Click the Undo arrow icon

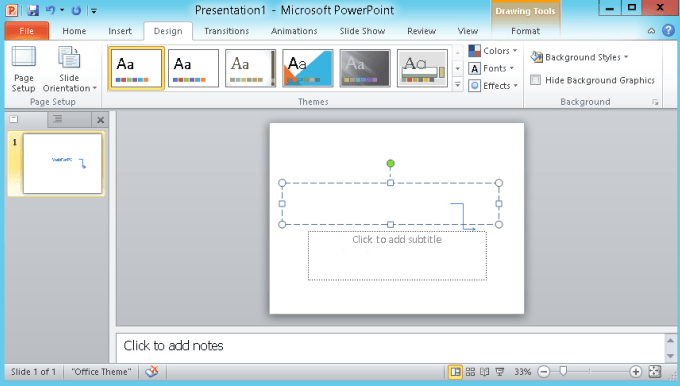pyautogui.click(x=51, y=10)
